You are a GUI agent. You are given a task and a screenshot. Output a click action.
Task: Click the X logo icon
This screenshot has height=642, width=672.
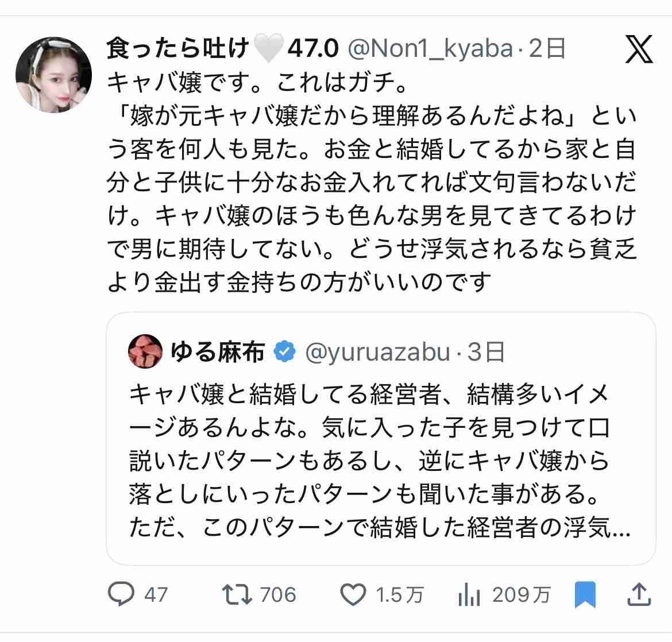coord(639,49)
